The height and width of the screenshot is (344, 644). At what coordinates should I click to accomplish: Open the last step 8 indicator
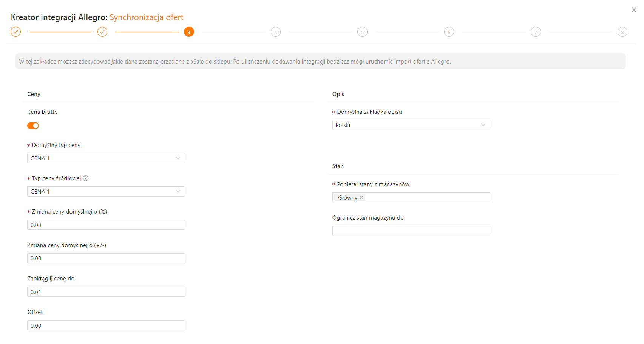[622, 32]
